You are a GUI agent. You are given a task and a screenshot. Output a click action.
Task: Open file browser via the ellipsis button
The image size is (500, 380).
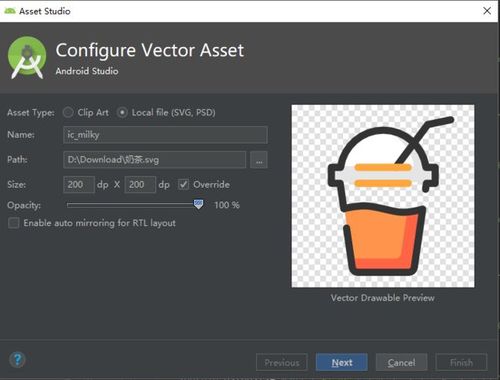(259, 160)
